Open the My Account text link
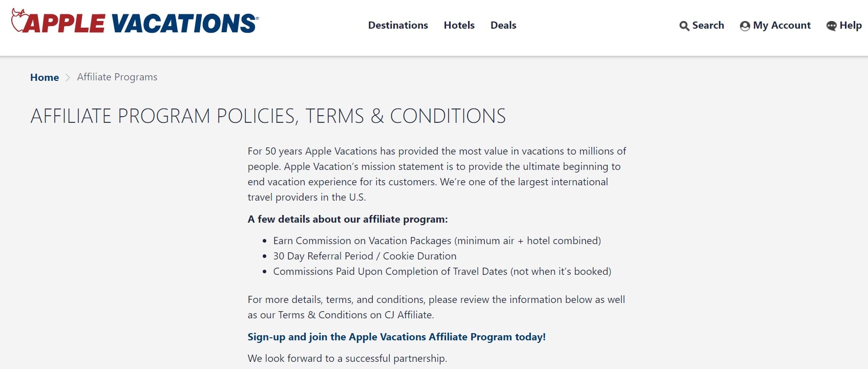Screen dimensions: 868x369 click(x=781, y=25)
